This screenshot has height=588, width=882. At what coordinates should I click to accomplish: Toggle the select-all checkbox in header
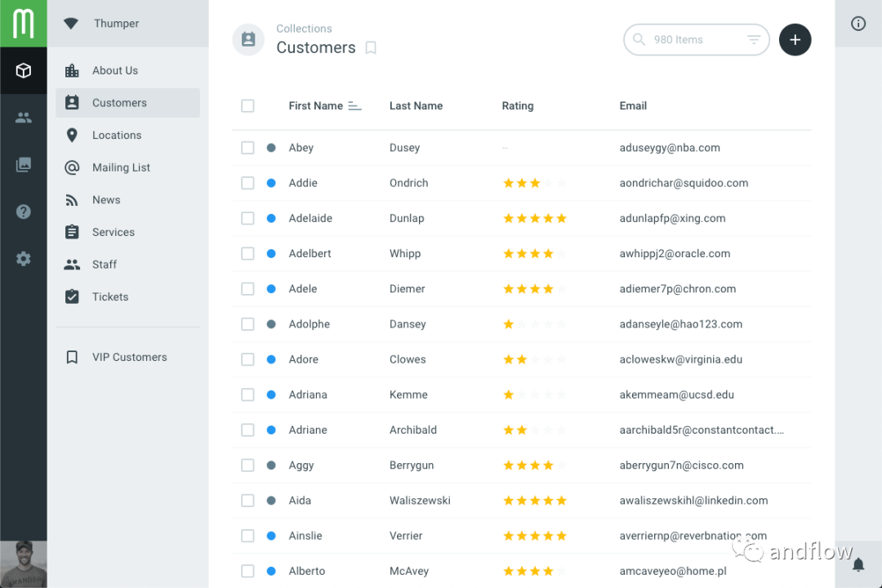(247, 106)
